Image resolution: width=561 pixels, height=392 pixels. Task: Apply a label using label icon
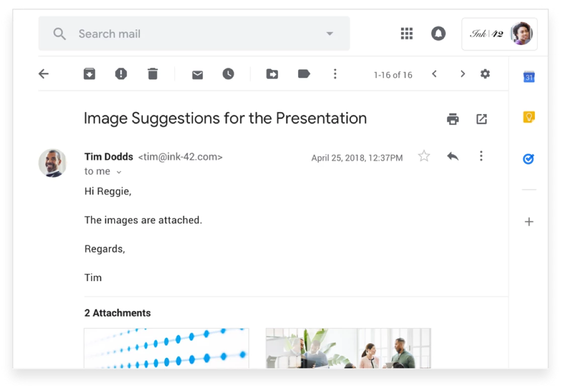(x=304, y=74)
